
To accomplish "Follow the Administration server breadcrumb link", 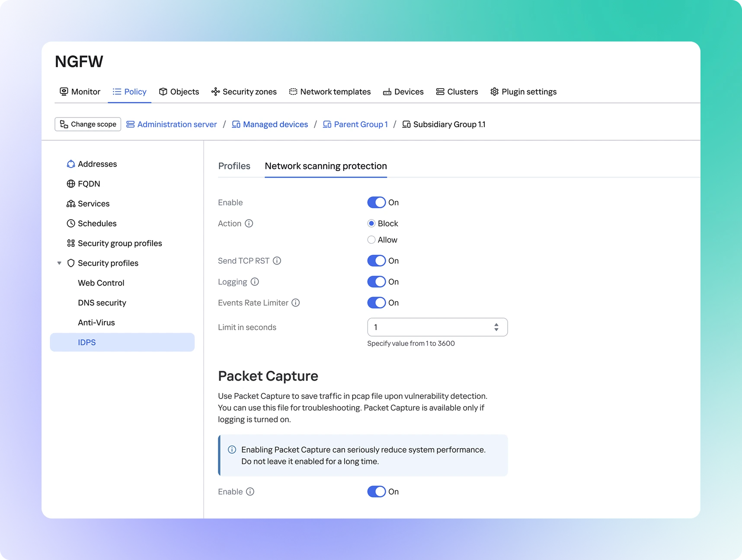I will pyautogui.click(x=177, y=124).
